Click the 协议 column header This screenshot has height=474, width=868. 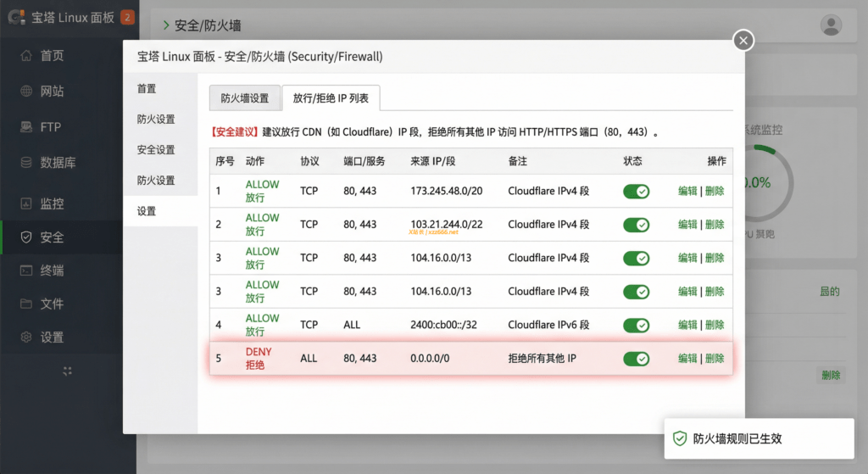click(x=309, y=161)
